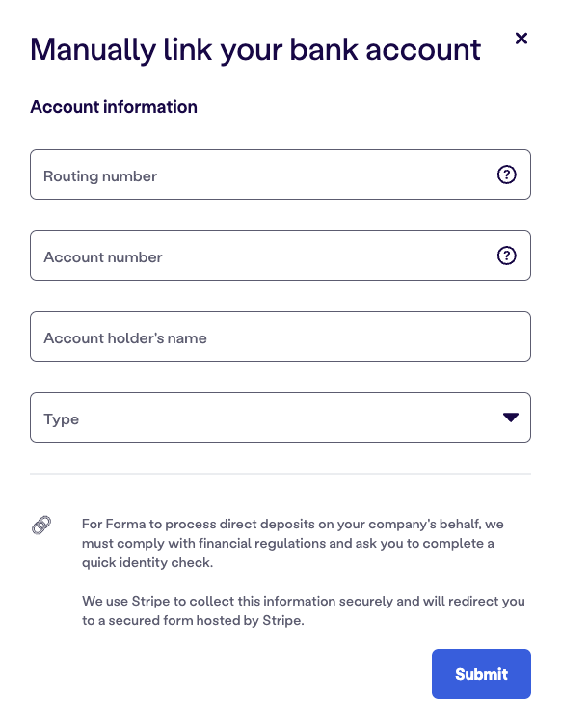Open the Type account selector field

coord(280,418)
